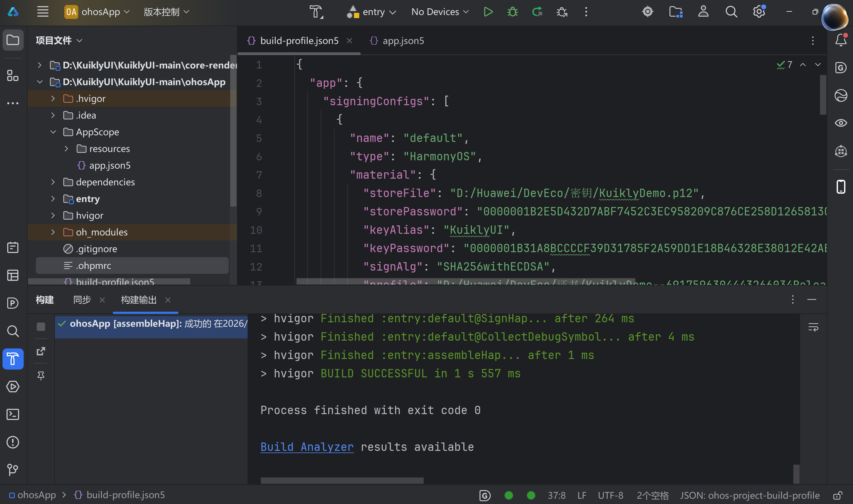This screenshot has height=504, width=853.
Task: Open the notifications bell icon
Action: pos(841,40)
